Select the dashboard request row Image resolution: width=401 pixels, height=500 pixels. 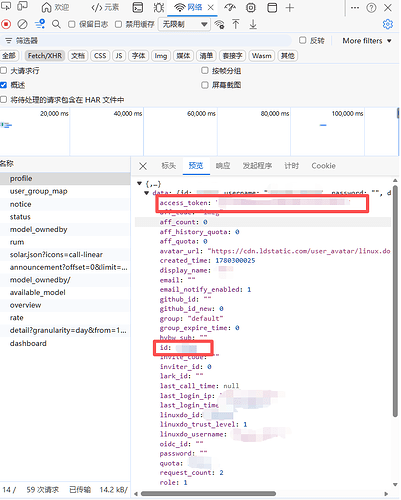coord(65,343)
